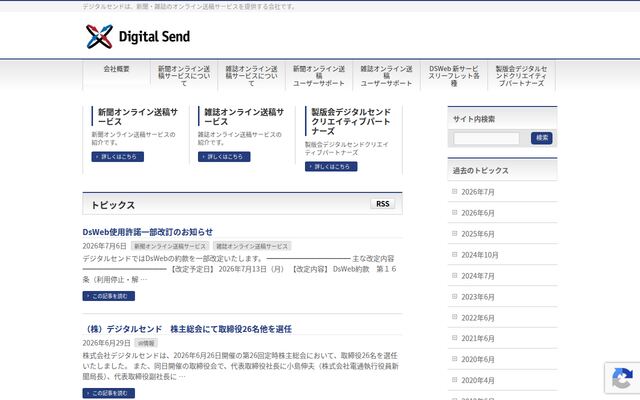Screen dimensions: 640x400
Task: Click この記事を読む for 株主総会 article
Action: click(x=109, y=393)
